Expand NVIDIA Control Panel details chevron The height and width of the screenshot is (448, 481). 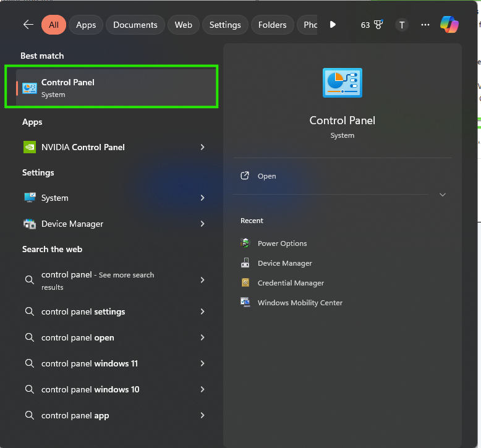point(202,147)
